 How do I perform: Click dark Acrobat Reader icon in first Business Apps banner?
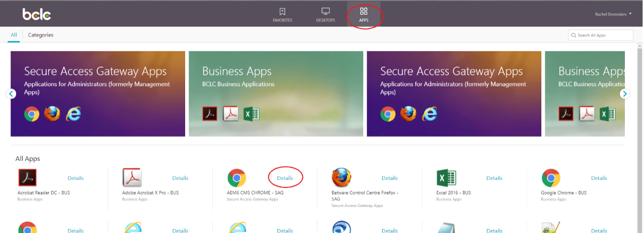(x=209, y=114)
